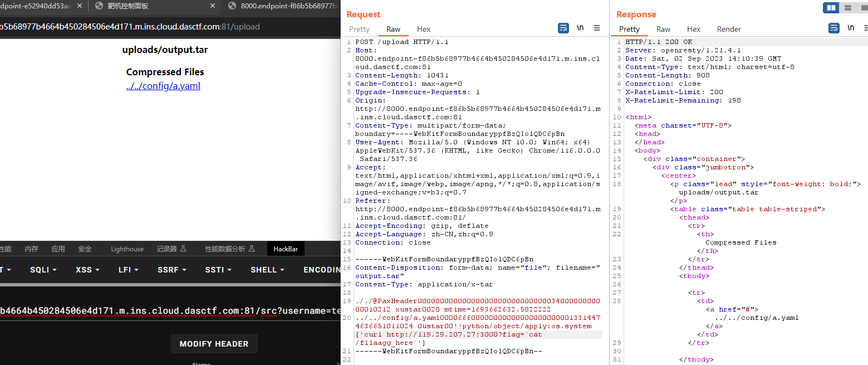Select Hex tab in Response panel
868x365 pixels.
coord(694,29)
